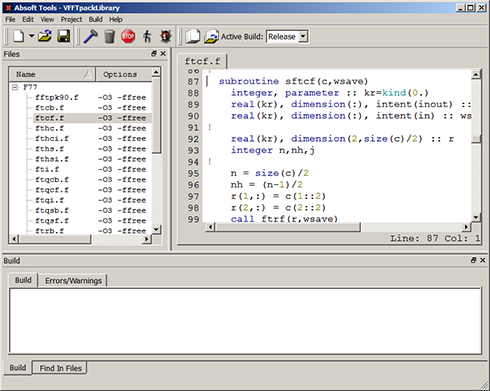Click the Files list vertical scrollbar thumb
The image size is (490, 391).
(156, 115)
